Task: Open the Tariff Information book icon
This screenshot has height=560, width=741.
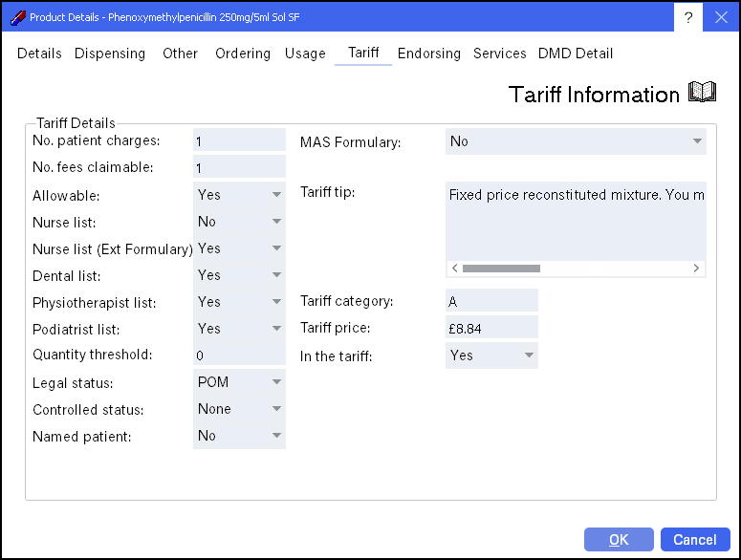Action: (x=702, y=92)
